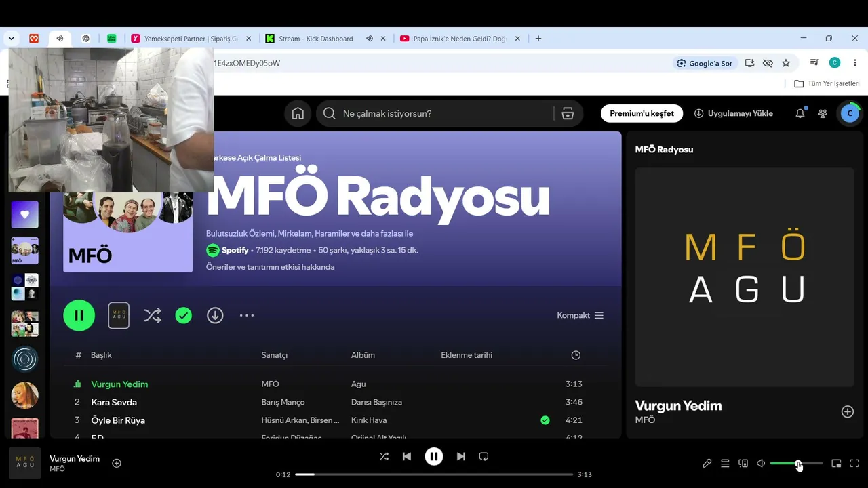Open the Barış Manço artist link
Screen dimensions: 868x488
pyautogui.click(x=283, y=402)
